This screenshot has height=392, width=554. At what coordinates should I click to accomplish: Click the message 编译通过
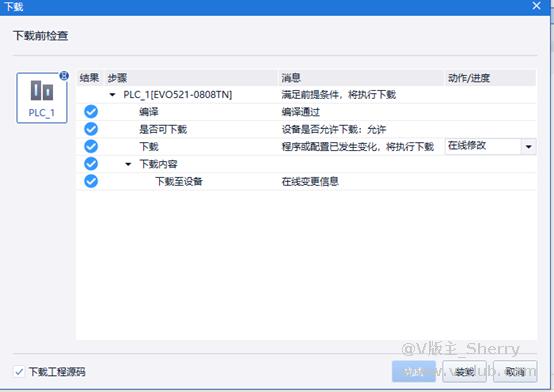coord(301,112)
